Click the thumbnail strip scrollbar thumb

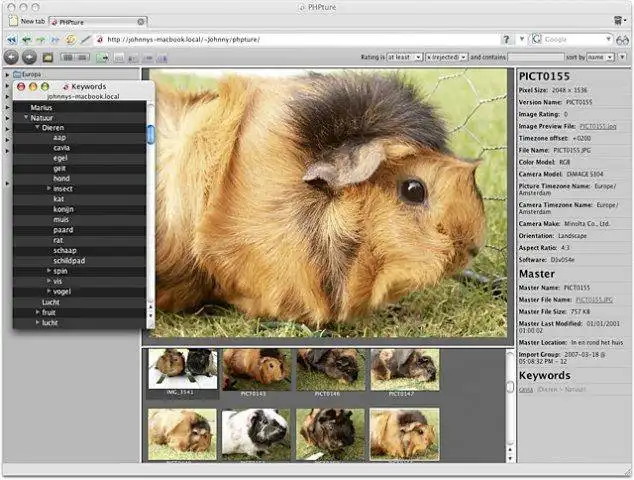510,386
